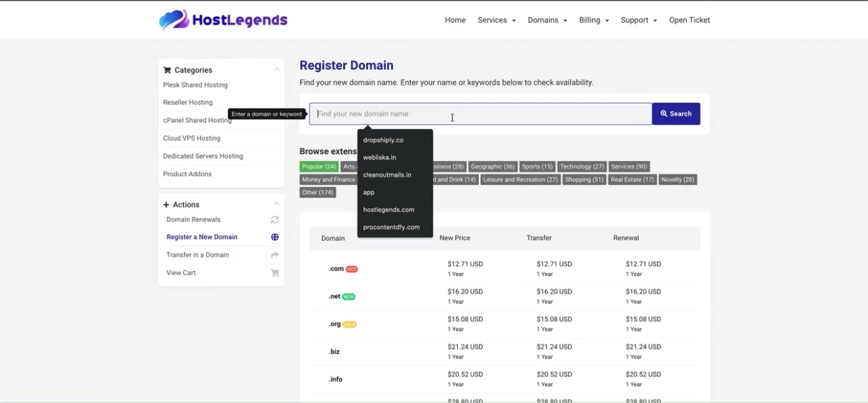Go to the Home page
Screen dimensions: 868x403
point(455,20)
